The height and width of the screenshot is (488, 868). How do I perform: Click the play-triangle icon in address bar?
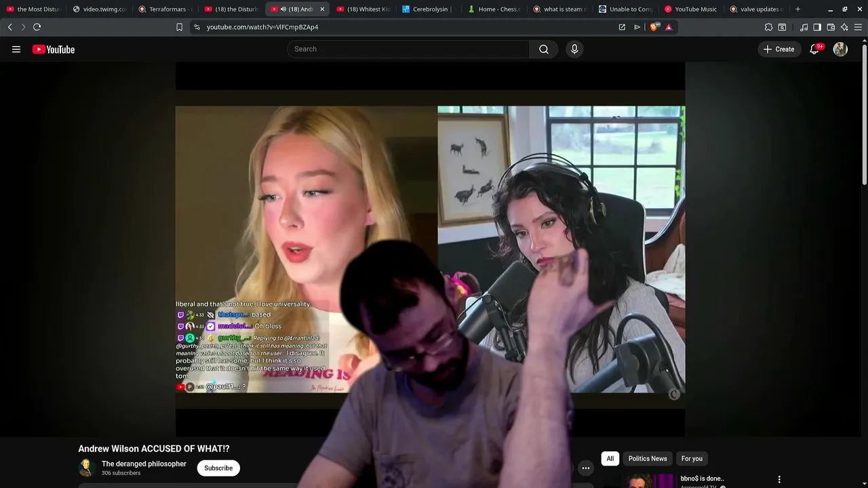click(x=637, y=27)
